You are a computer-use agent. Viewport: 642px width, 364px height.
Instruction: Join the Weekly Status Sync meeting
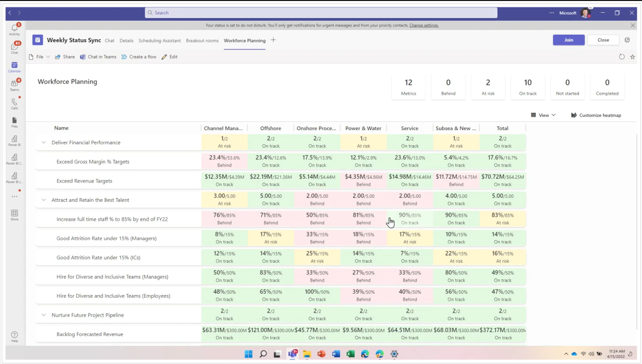pos(569,40)
